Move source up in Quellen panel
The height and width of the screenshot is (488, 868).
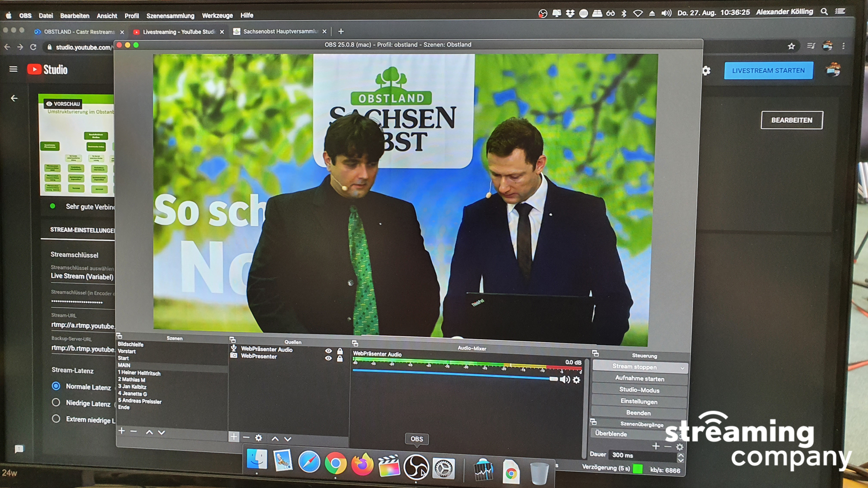(x=275, y=438)
